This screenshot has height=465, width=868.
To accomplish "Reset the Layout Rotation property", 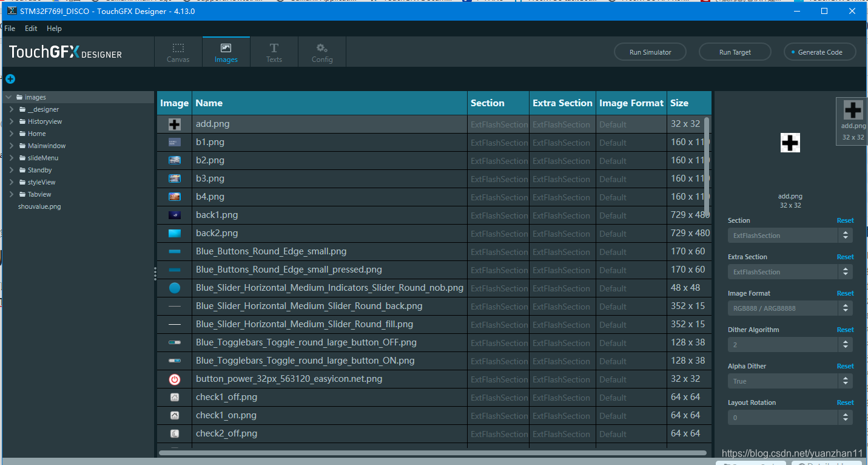I will pos(845,402).
